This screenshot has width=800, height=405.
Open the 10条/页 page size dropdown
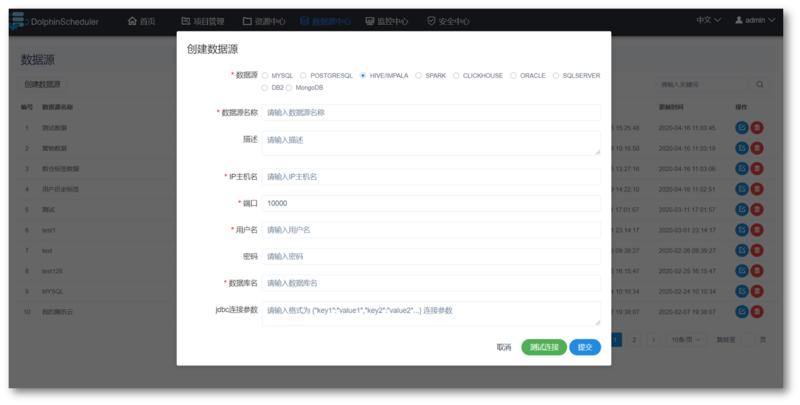tap(683, 340)
